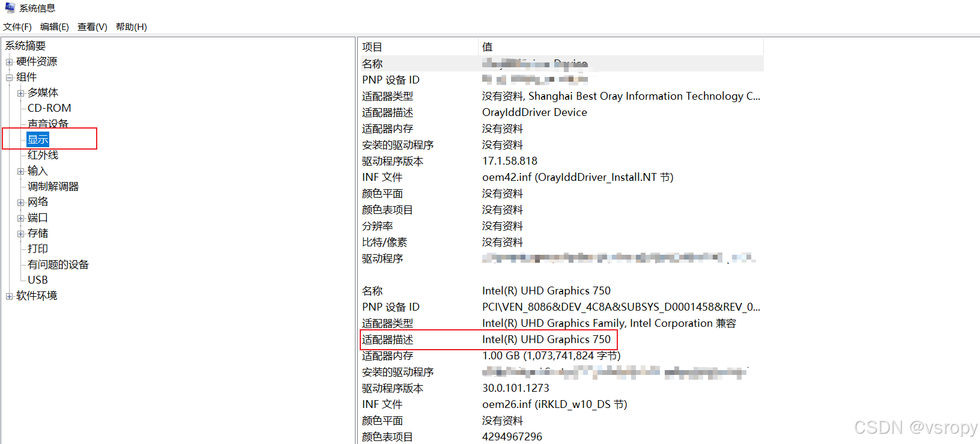Open the 查看(V) menu
This screenshot has height=444, width=980.
tap(92, 27)
